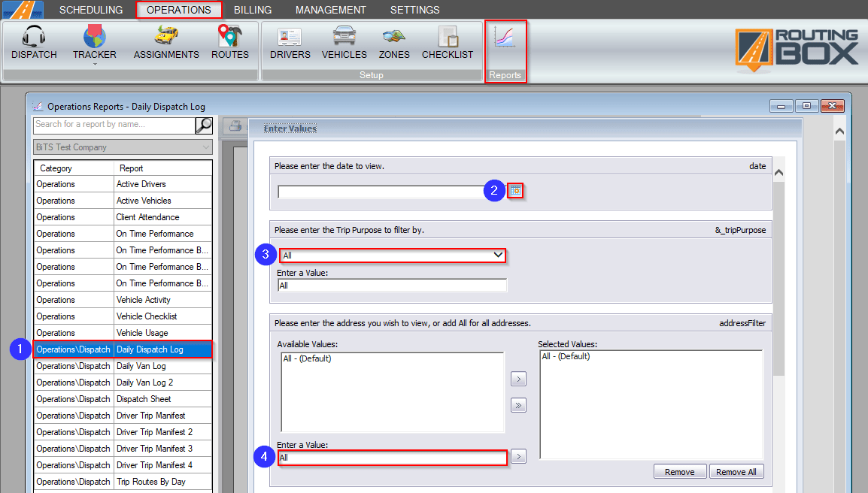Click the Remove All button
The width and height of the screenshot is (868, 493).
click(736, 471)
